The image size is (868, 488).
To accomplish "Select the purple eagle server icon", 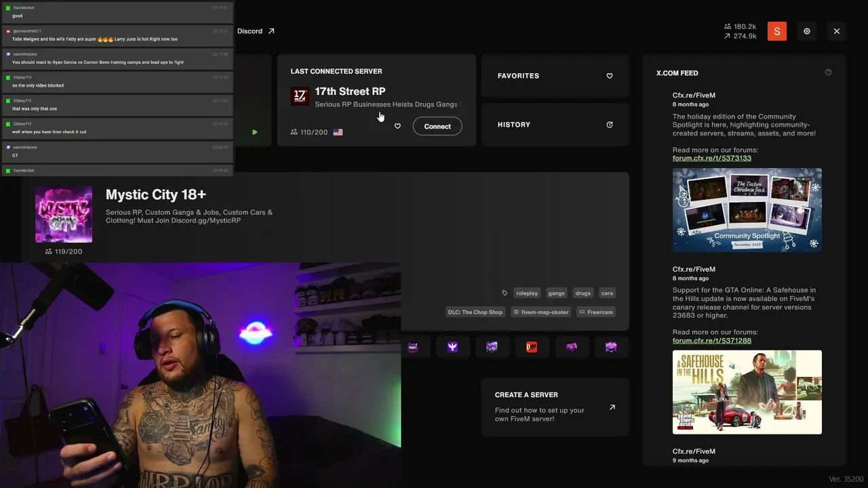I will [452, 347].
